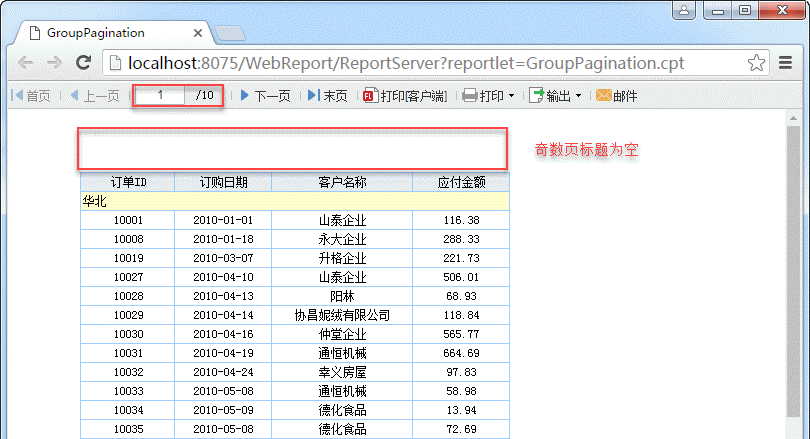Viewport: 810px width, 439px height.
Task: Click date 2010-04-10 cell
Action: [x=223, y=277]
